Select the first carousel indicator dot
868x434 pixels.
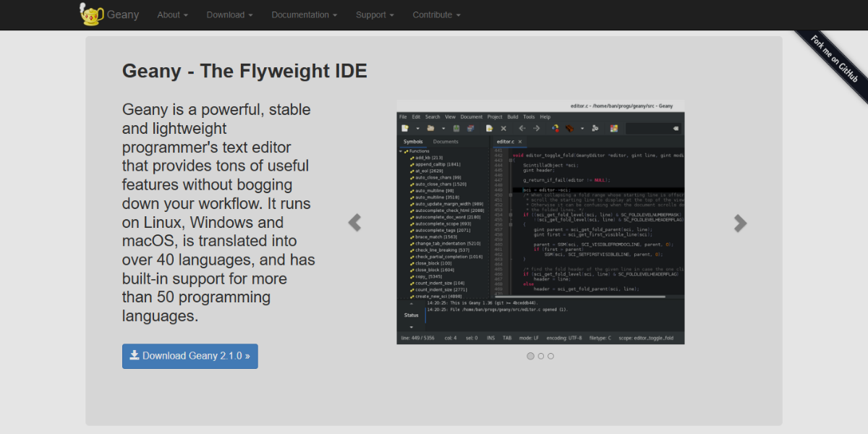click(530, 356)
